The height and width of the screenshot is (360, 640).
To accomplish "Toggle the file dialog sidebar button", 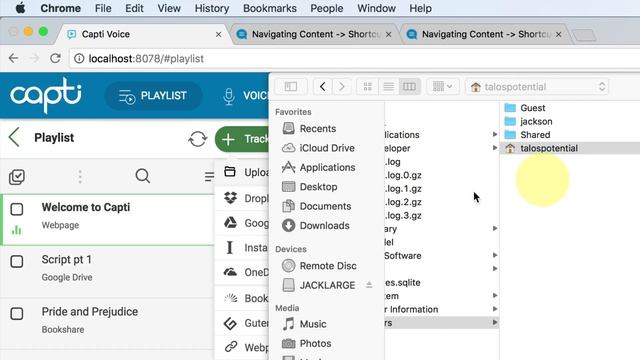I will [x=291, y=87].
